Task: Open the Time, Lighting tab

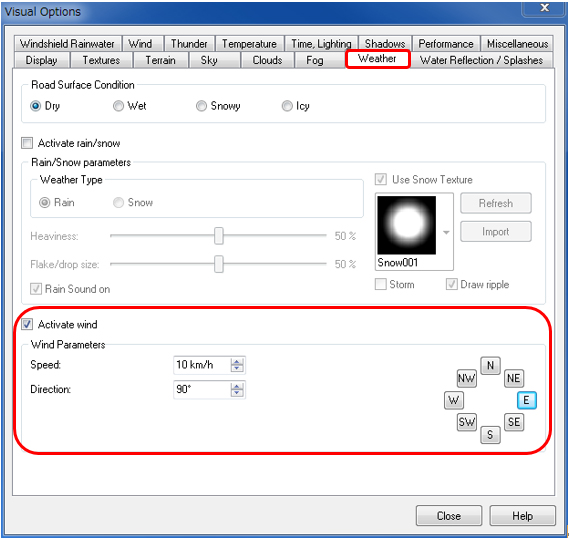Action: pos(322,44)
